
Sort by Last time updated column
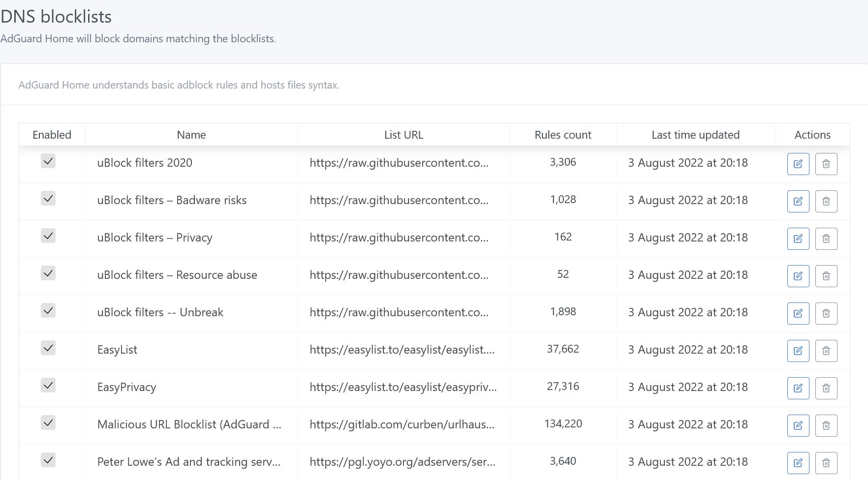696,135
